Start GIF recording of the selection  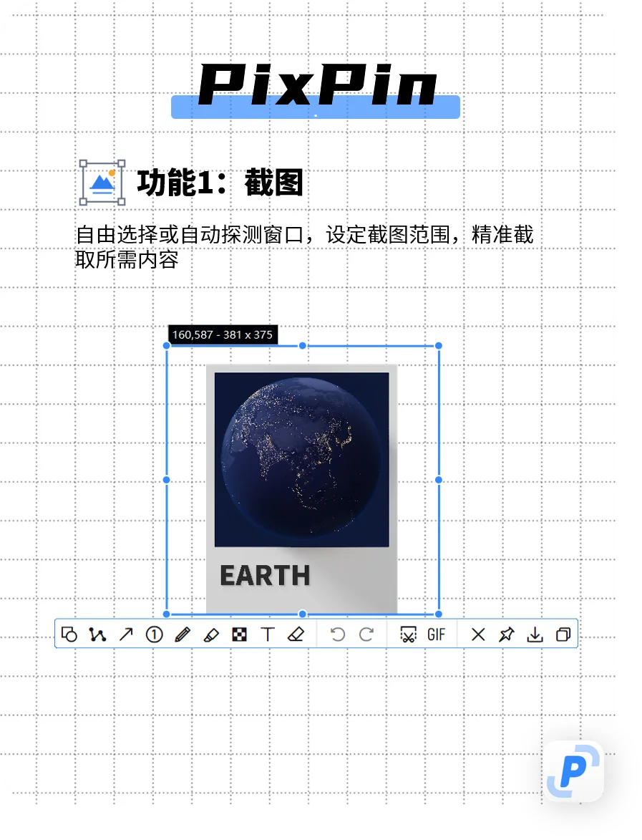point(436,634)
